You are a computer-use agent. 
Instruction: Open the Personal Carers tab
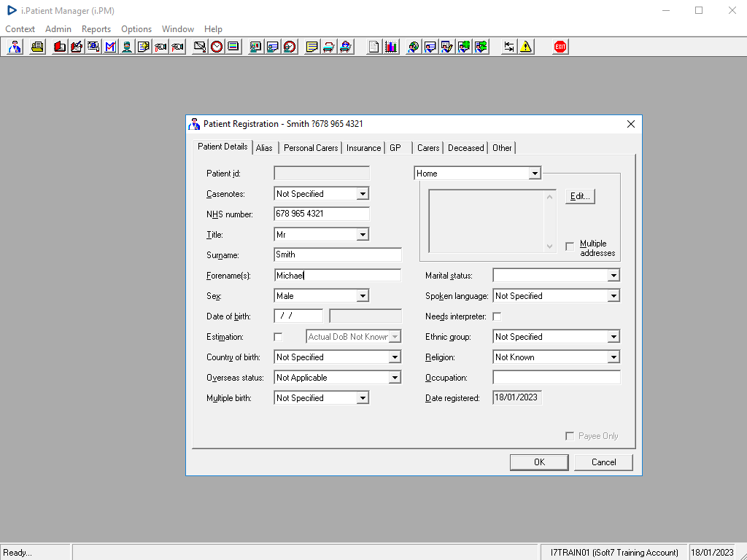[311, 148]
